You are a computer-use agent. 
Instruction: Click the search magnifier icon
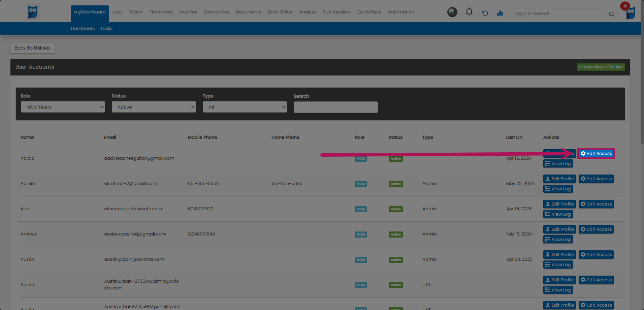coord(611,14)
